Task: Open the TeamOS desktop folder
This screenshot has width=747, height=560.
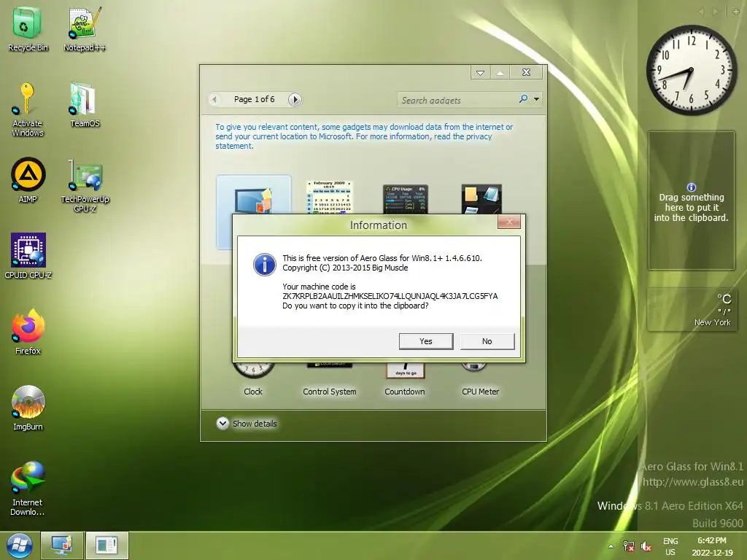Action: (85, 105)
